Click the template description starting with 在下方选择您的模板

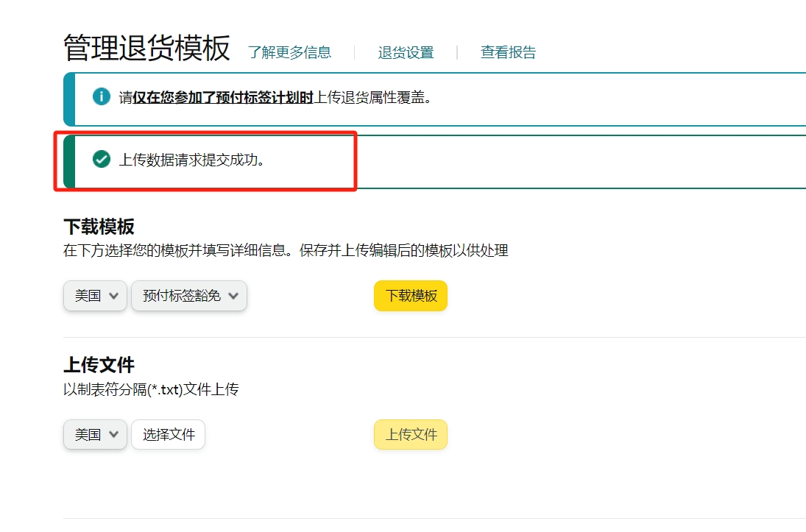click(x=286, y=251)
